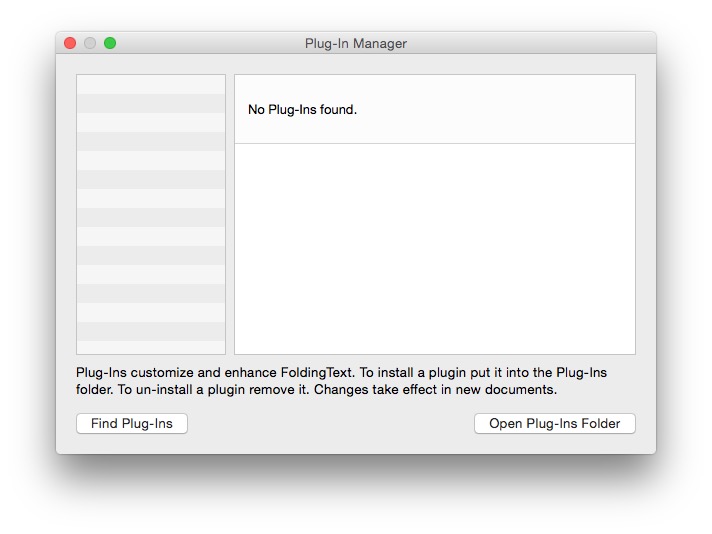712x534 pixels.
Task: Click the Plug-In Manager title text
Action: click(x=356, y=44)
